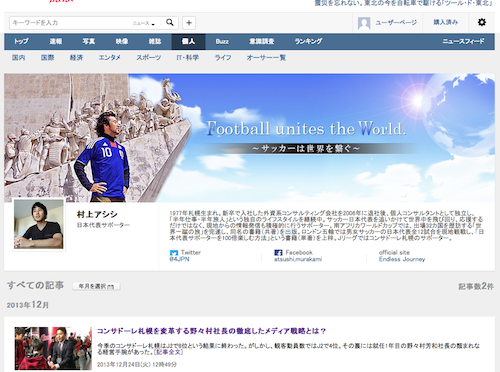Select the スポーツ subcategory

pos(149,58)
